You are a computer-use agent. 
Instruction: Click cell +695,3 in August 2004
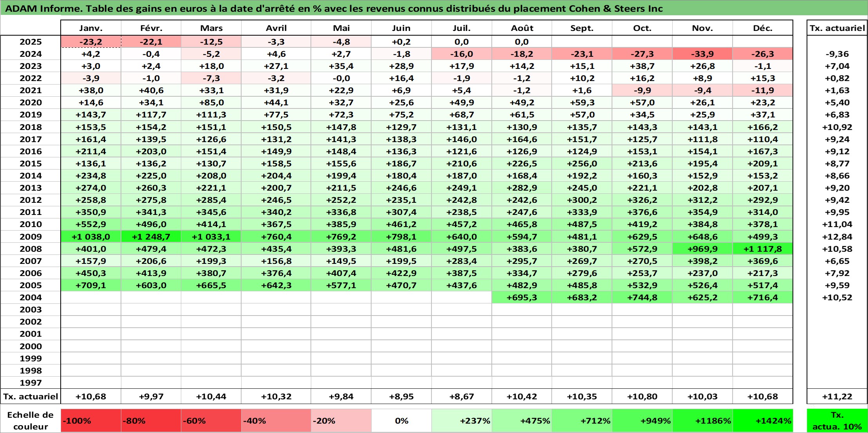[x=522, y=298]
